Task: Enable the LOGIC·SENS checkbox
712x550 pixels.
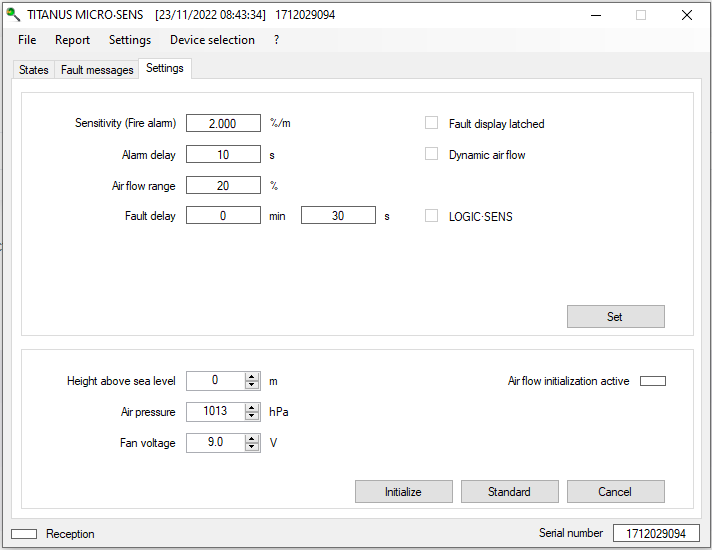Action: tap(431, 215)
